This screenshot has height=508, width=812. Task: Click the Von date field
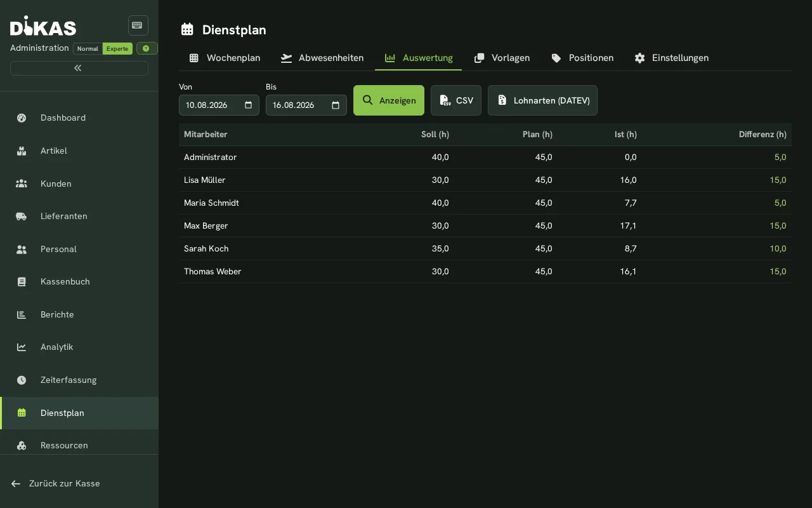point(219,105)
